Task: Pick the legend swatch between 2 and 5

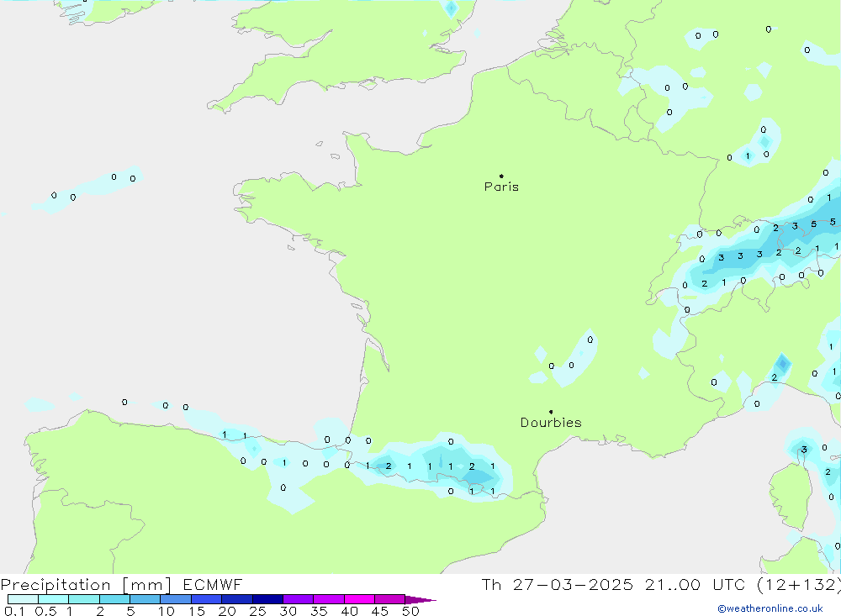Action: tap(114, 599)
